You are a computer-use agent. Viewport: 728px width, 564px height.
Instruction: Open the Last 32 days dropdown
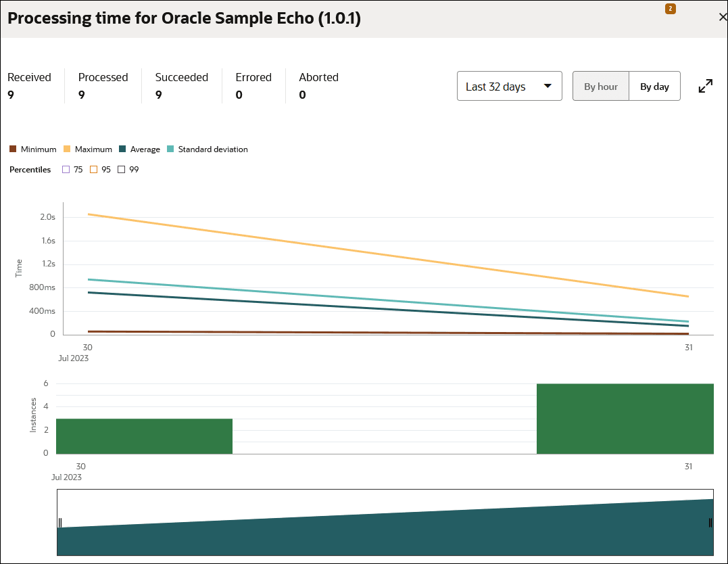(509, 86)
